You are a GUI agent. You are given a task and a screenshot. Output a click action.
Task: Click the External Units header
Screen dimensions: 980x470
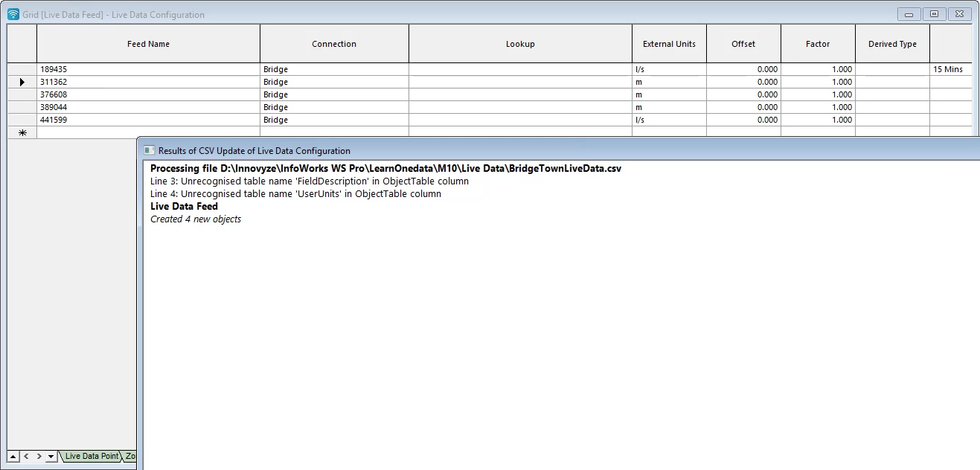pyautogui.click(x=669, y=43)
